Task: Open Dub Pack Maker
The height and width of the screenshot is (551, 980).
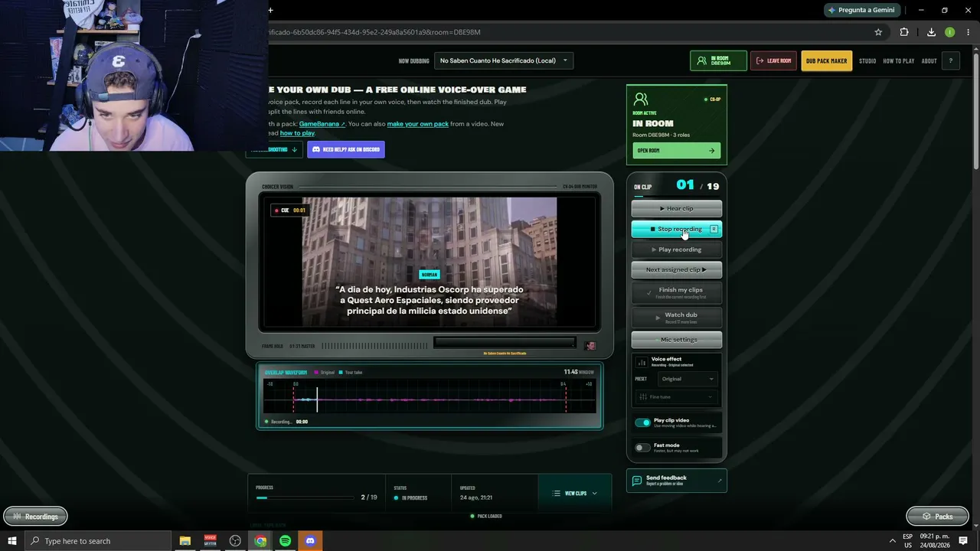Action: pos(827,61)
